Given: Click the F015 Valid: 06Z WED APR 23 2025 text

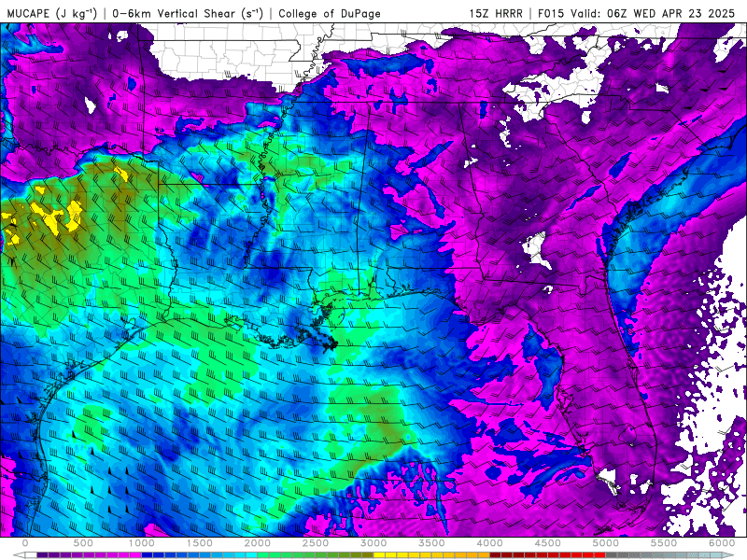Looking at the screenshot, I should pos(637,13).
